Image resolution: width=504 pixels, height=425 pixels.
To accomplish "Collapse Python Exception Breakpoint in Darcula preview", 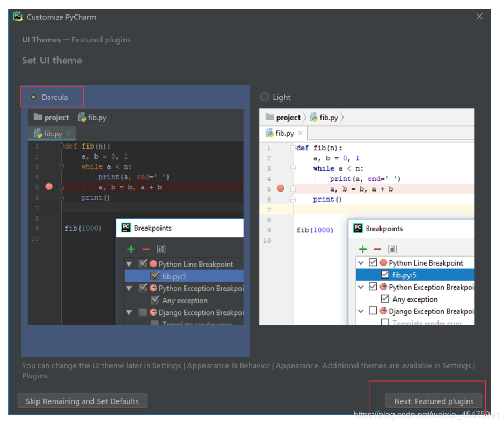I will (x=129, y=288).
